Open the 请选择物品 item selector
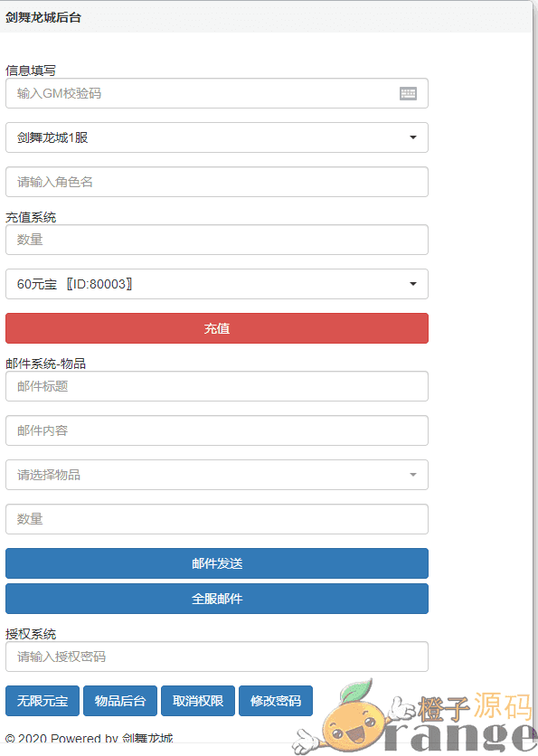Screen dimensions: 538x756 pos(217,475)
